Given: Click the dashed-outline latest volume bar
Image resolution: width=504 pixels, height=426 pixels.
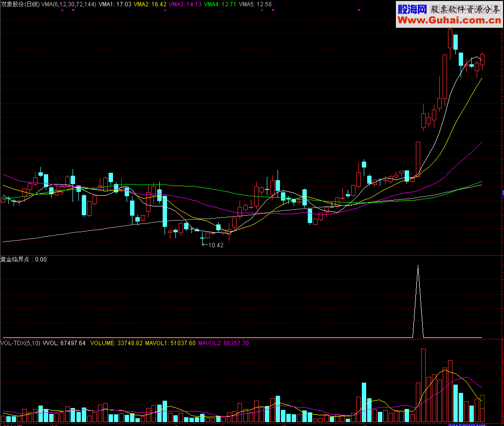Looking at the screenshot, I should tap(482, 402).
